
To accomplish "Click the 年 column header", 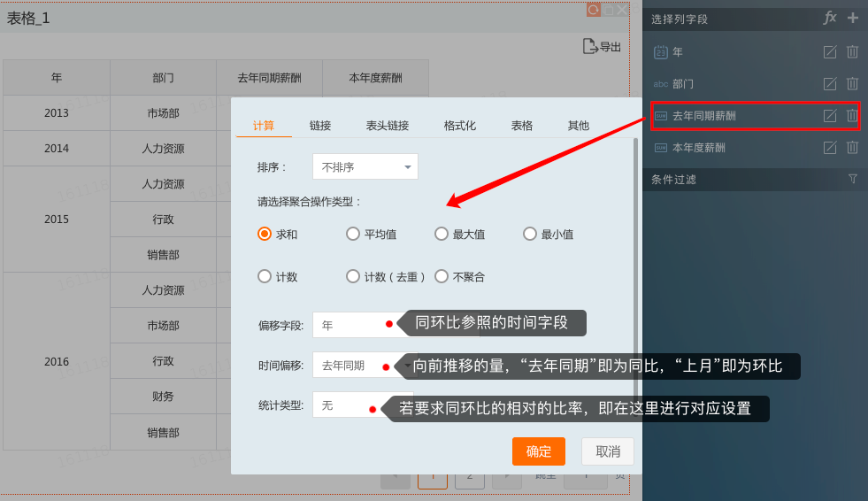I will (57, 78).
